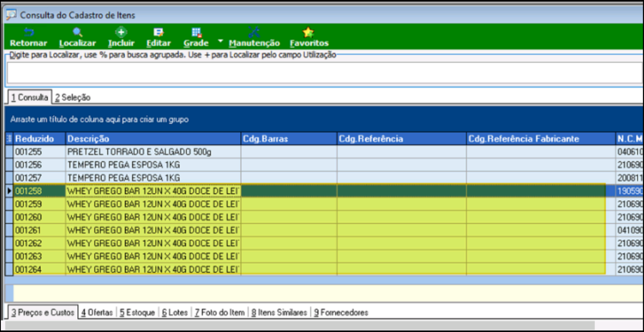The width and height of the screenshot is (644, 332).
Task: Click the window icon in title bar
Action: (x=11, y=15)
